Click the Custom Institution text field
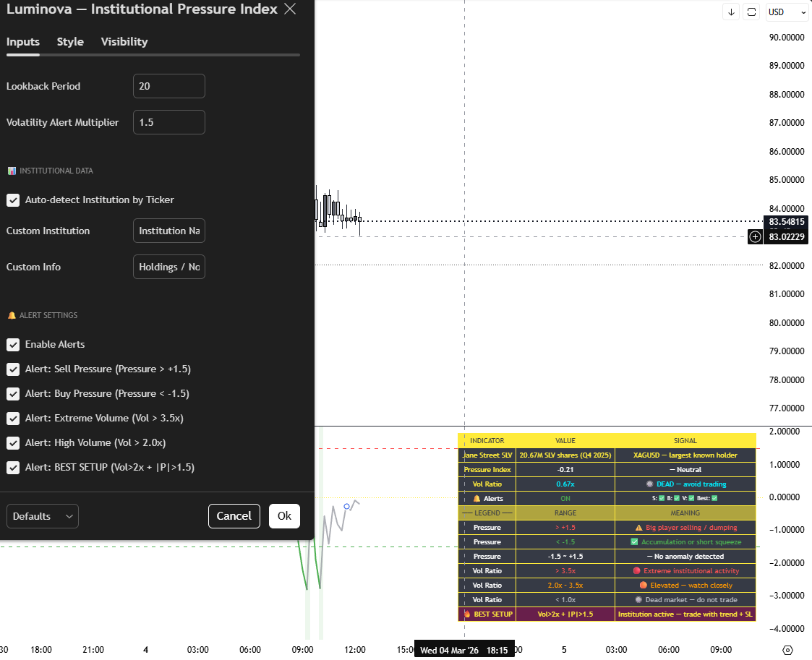 coord(169,231)
